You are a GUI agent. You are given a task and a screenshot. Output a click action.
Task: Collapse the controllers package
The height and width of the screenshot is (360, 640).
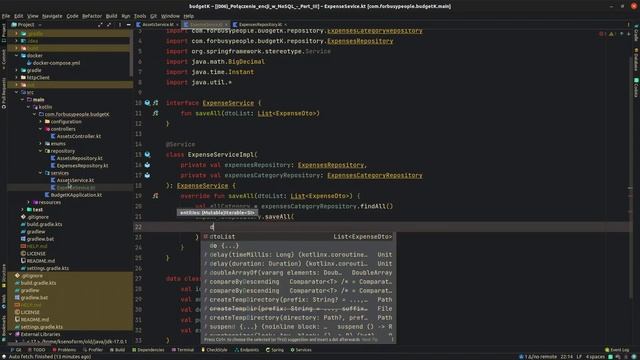(40, 129)
